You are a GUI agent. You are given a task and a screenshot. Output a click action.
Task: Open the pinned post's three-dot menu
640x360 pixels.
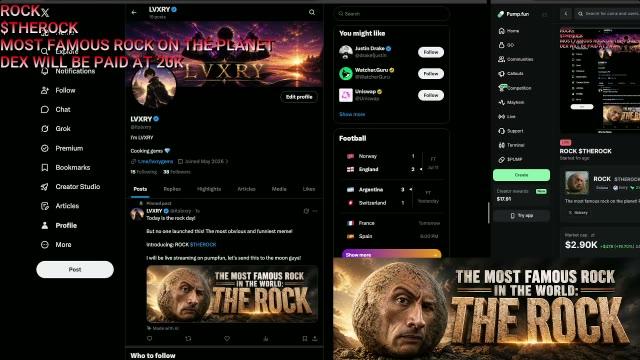pyautogui.click(x=315, y=211)
